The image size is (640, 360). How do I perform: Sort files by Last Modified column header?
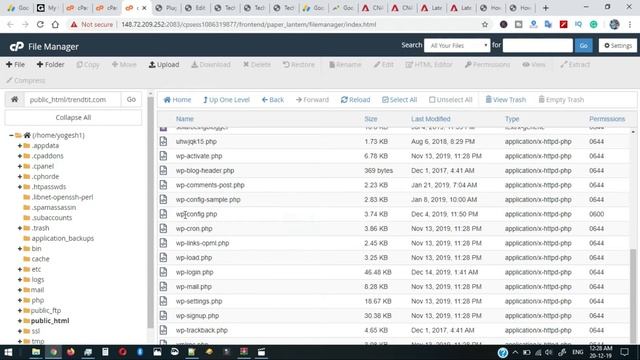coord(431,119)
